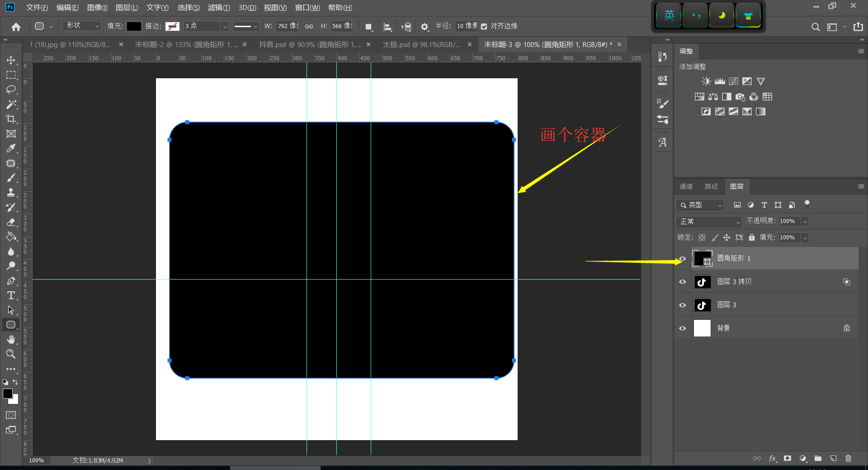Select the Horizontal Type tool
Image resolution: width=868 pixels, height=470 pixels.
click(11, 295)
